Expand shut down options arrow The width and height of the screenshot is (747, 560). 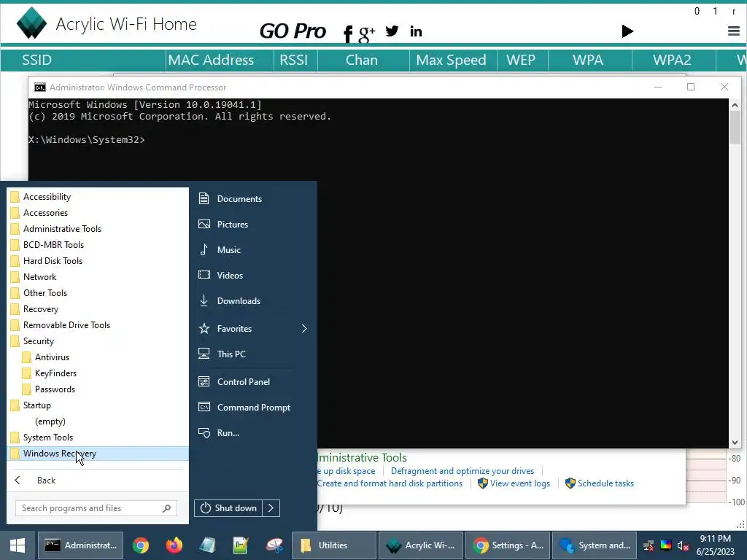click(271, 508)
